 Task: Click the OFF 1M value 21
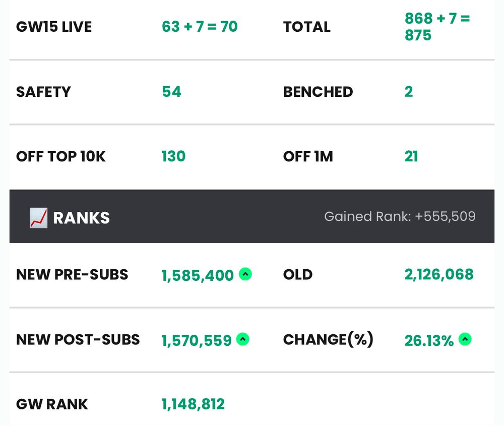click(411, 156)
